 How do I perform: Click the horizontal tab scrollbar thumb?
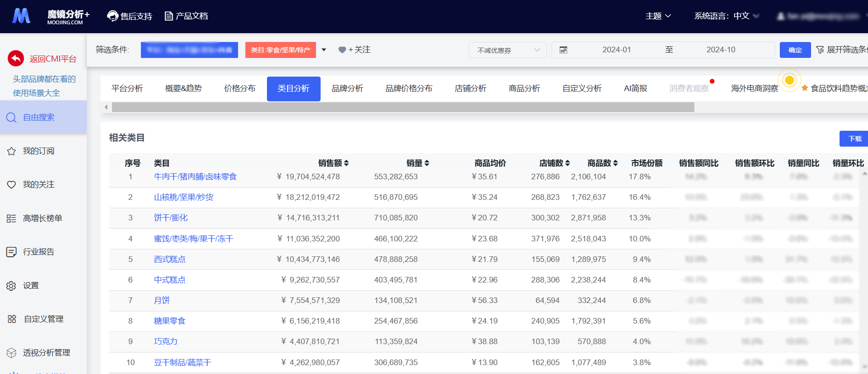[x=403, y=107]
